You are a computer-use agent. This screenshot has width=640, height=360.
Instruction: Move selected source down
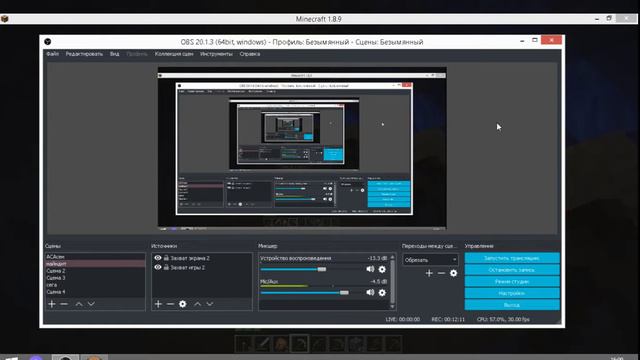[210, 304]
